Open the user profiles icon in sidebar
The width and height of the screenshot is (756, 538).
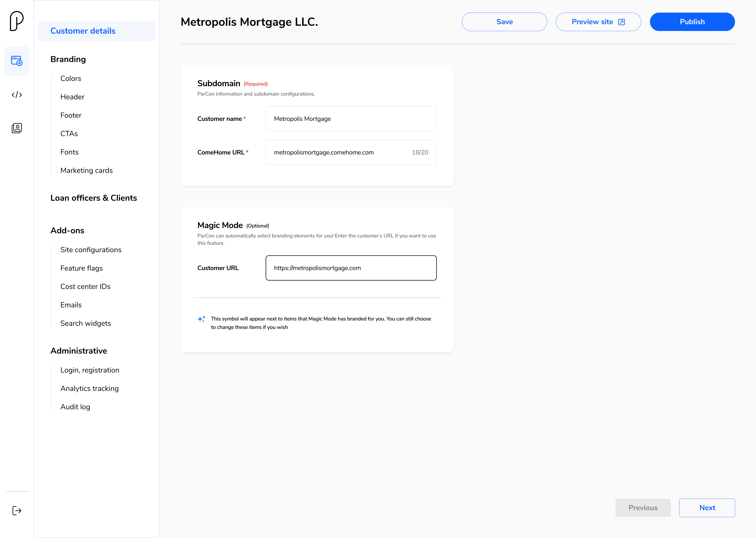(x=17, y=128)
